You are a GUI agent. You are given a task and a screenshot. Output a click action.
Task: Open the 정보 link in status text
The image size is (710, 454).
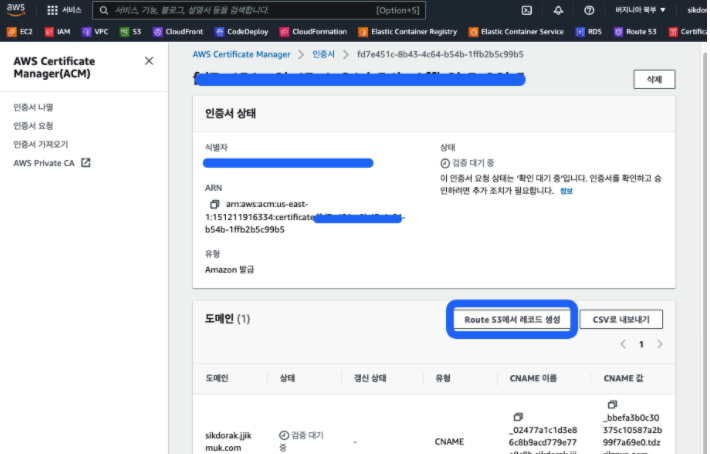[x=566, y=191]
